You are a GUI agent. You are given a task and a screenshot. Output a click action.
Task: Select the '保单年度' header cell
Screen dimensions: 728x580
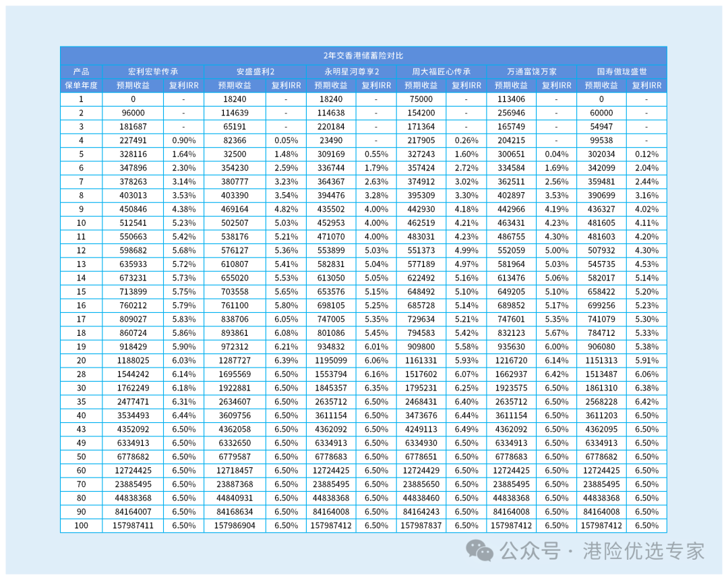click(82, 86)
